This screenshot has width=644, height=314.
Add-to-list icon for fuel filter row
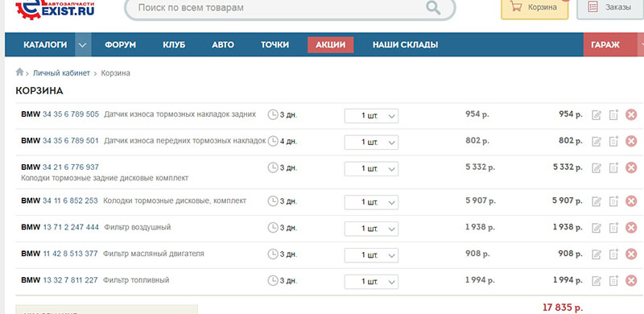point(613,281)
